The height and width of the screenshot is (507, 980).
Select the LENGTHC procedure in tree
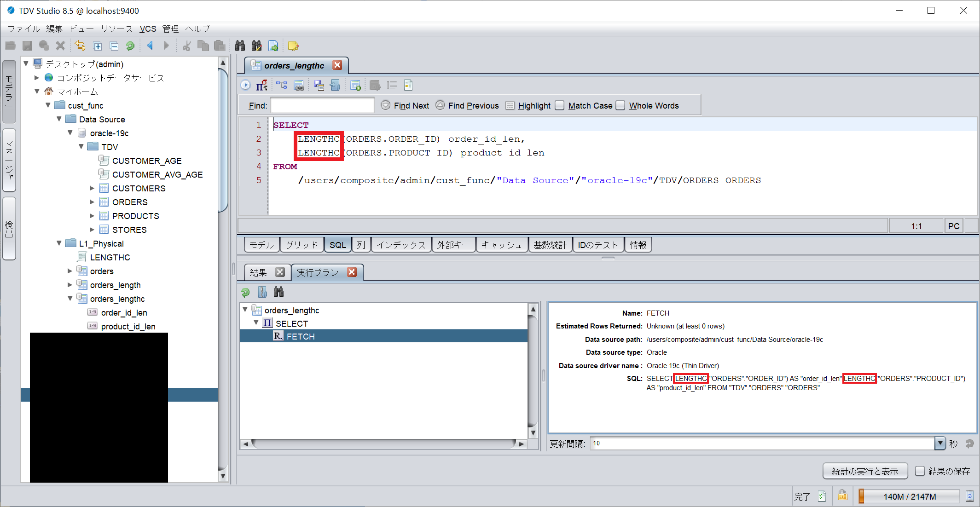coord(110,257)
